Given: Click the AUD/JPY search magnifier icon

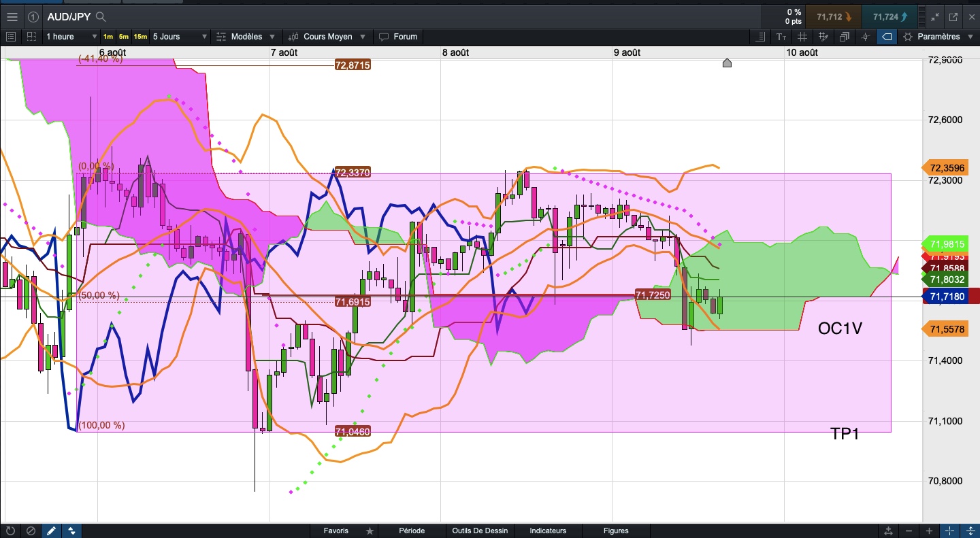Looking at the screenshot, I should [x=101, y=16].
